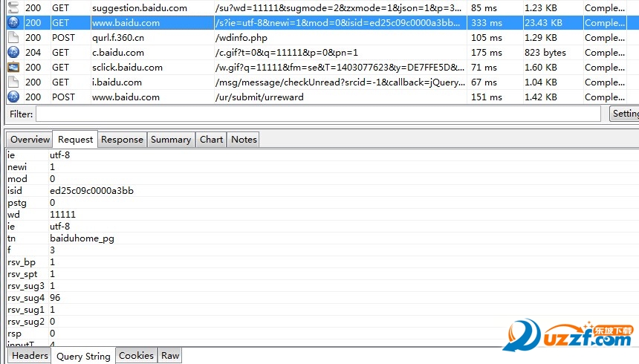The image size is (639, 364).
Task: Click the globe icon of selected www.baidu.com GET row
Action: [x=13, y=22]
